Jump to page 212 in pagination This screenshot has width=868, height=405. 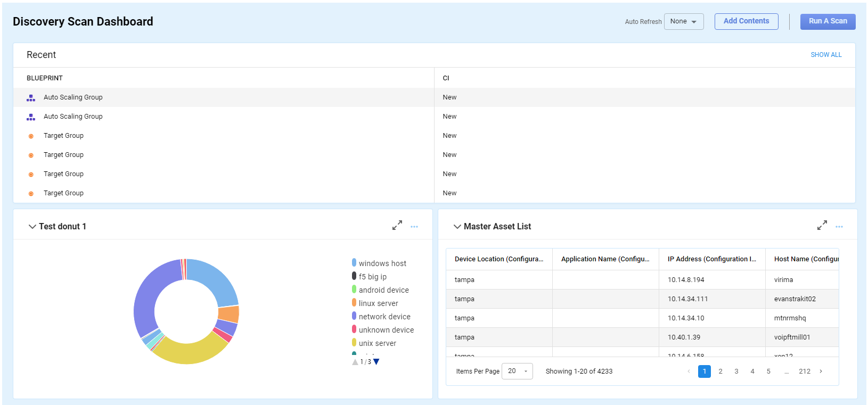click(805, 371)
